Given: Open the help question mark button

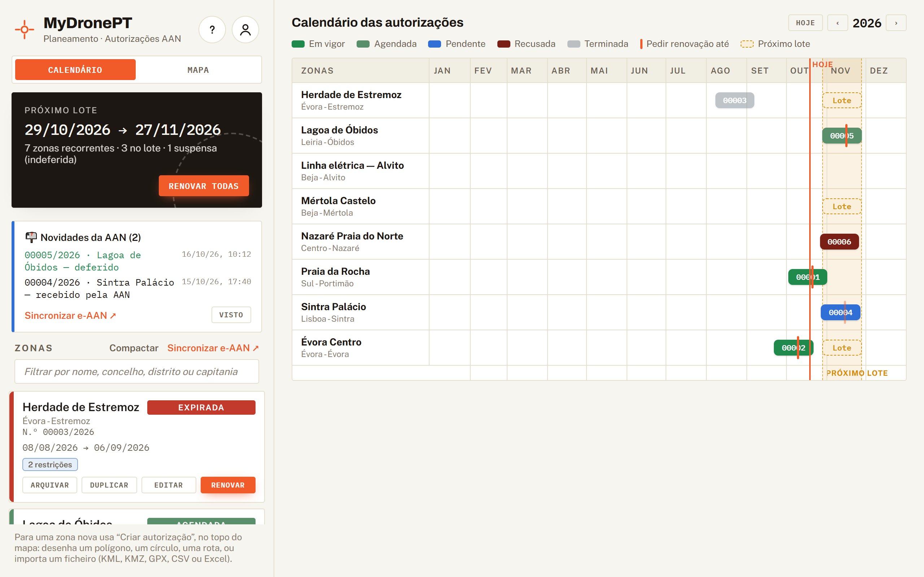Looking at the screenshot, I should (x=212, y=30).
